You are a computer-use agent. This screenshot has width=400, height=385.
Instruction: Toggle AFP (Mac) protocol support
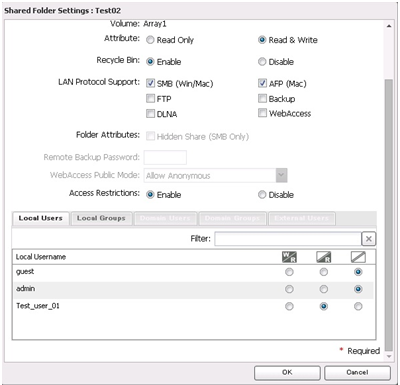262,83
